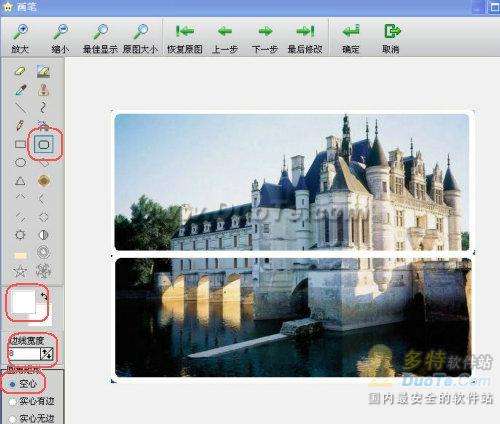Viewport: 500px width, 424px height.
Task: Select the triangle shape tool
Action: tap(20, 181)
